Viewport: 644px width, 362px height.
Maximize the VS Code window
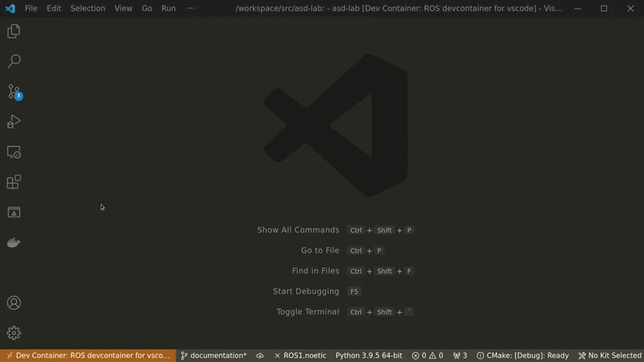tap(604, 8)
